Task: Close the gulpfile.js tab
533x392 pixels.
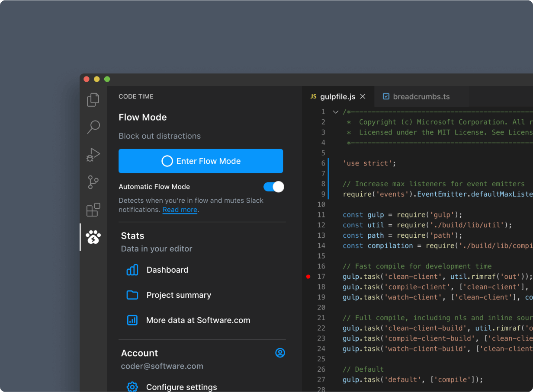Action: pyautogui.click(x=363, y=96)
